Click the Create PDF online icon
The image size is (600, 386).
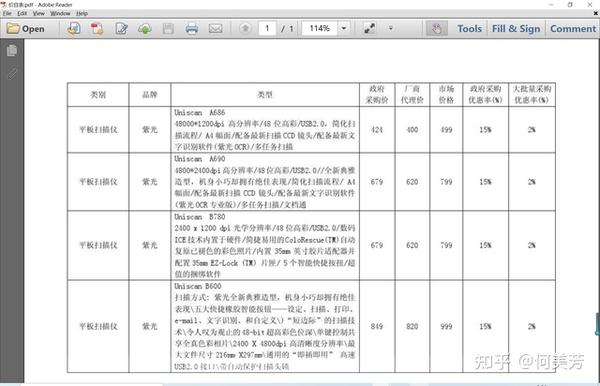[73, 29]
